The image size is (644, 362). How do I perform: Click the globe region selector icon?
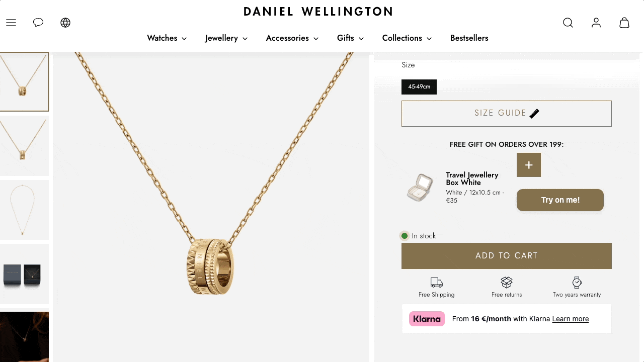tap(65, 23)
